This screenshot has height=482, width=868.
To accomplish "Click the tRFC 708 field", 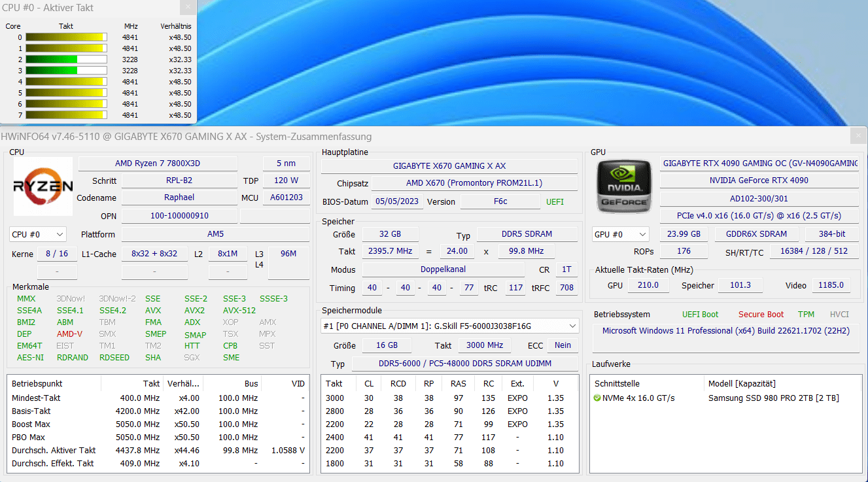I will [x=566, y=288].
